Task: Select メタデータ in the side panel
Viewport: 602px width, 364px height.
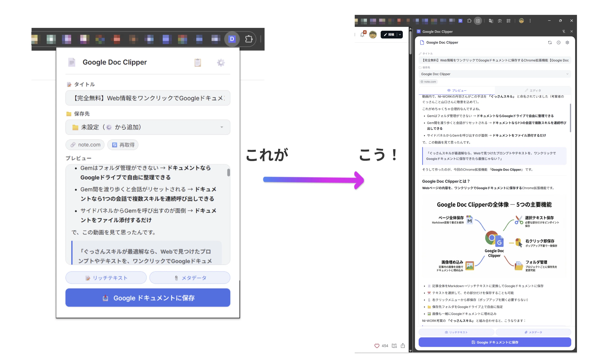Action: pyautogui.click(x=533, y=332)
